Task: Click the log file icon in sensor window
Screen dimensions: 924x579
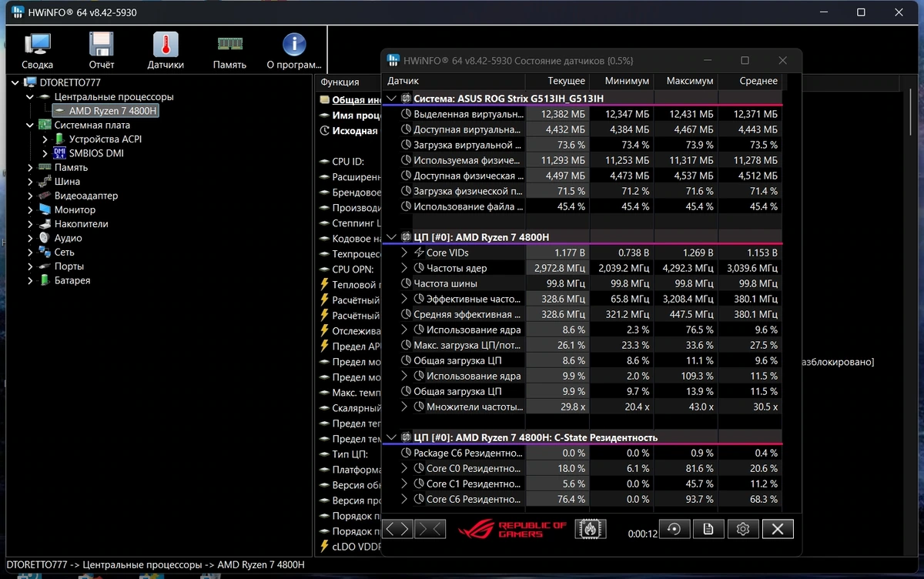Action: [x=708, y=529]
